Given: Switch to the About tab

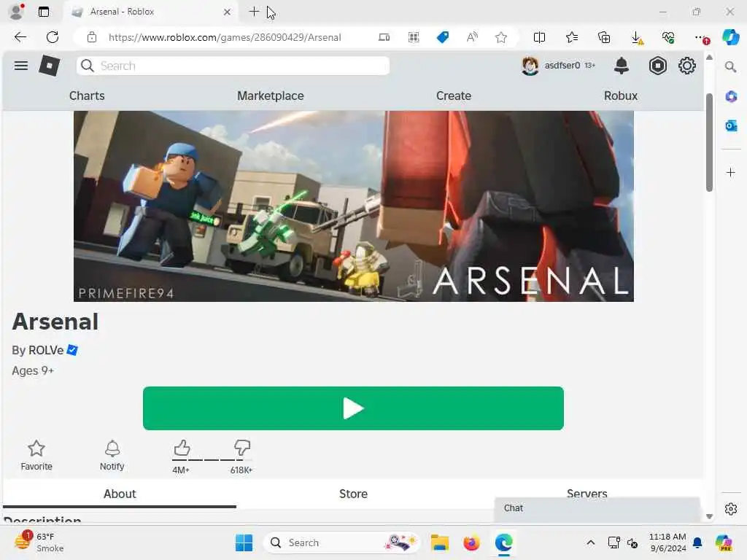Looking at the screenshot, I should pos(120,494).
